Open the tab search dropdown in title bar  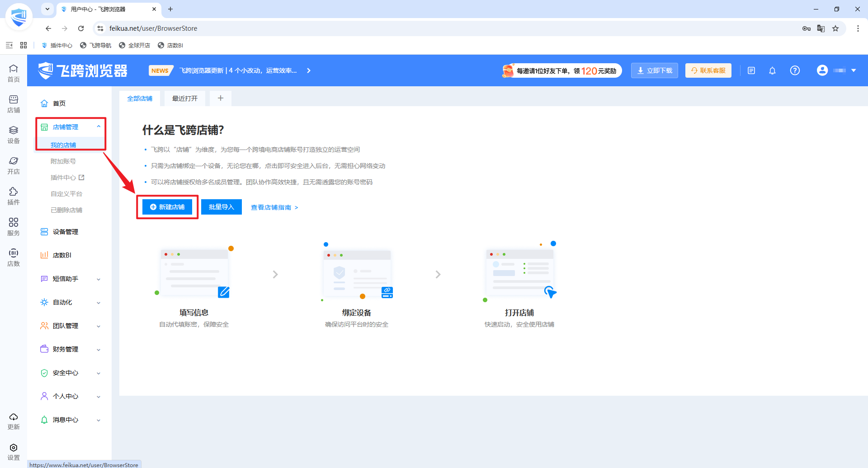pyautogui.click(x=47, y=9)
